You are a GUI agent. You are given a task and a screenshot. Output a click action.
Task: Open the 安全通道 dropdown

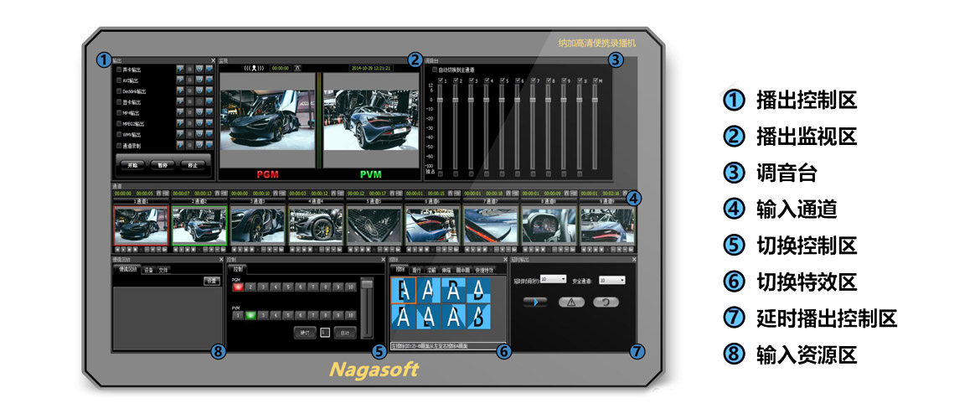coord(612,280)
